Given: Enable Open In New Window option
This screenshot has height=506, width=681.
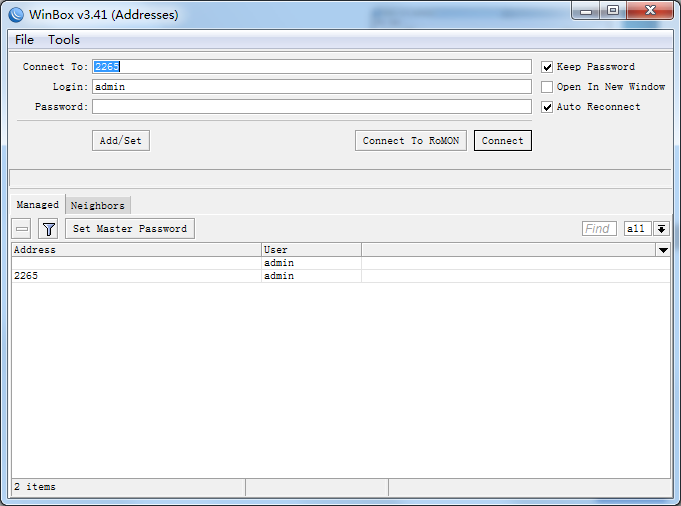Looking at the screenshot, I should 547,87.
